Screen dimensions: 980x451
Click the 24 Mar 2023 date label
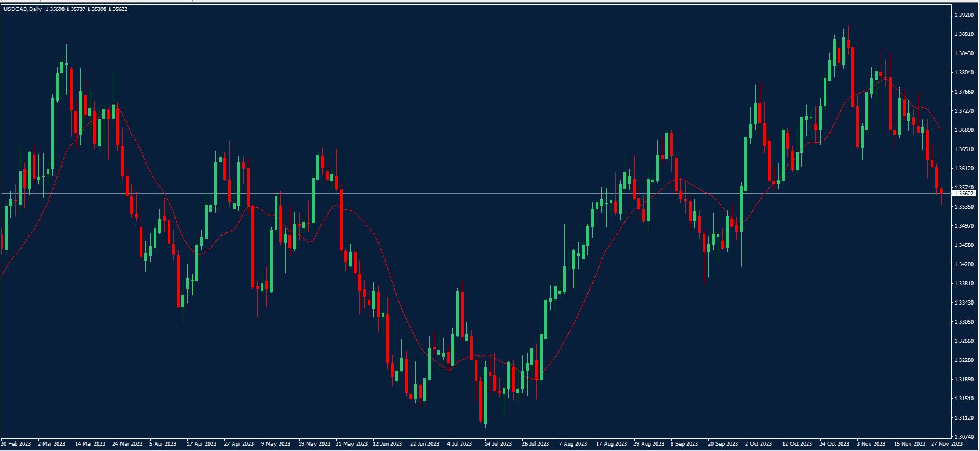[x=128, y=444]
